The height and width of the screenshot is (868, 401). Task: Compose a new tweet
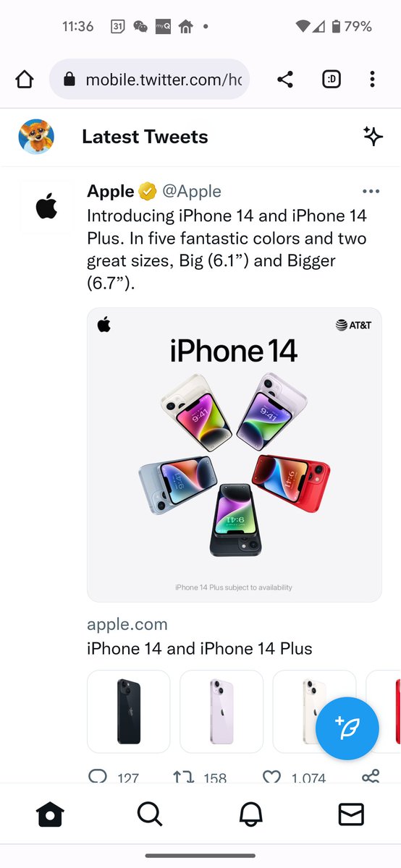click(x=347, y=728)
